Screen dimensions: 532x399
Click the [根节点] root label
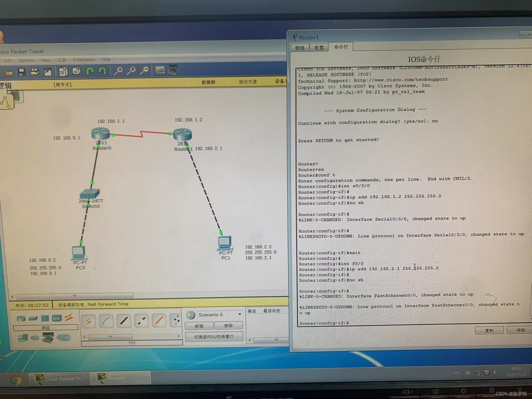point(63,85)
